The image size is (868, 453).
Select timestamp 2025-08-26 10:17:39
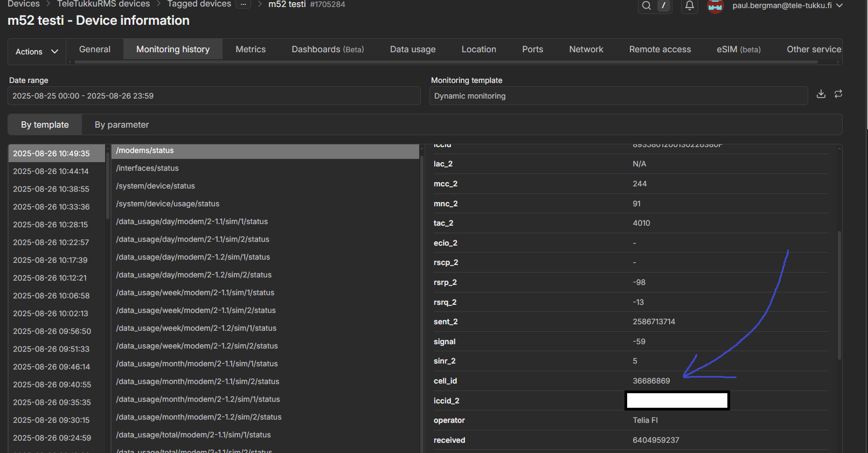(x=57, y=260)
